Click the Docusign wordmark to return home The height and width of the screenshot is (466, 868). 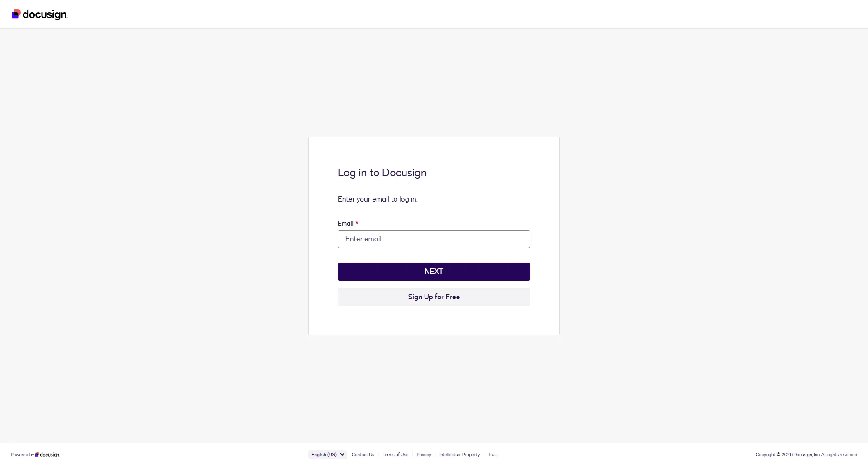(x=45, y=14)
